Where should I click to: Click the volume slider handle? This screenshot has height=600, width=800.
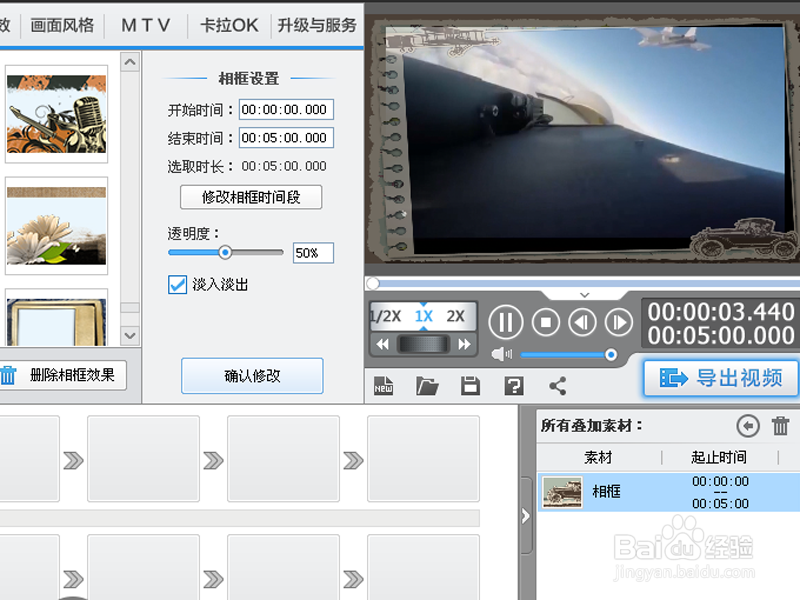pyautogui.click(x=611, y=355)
